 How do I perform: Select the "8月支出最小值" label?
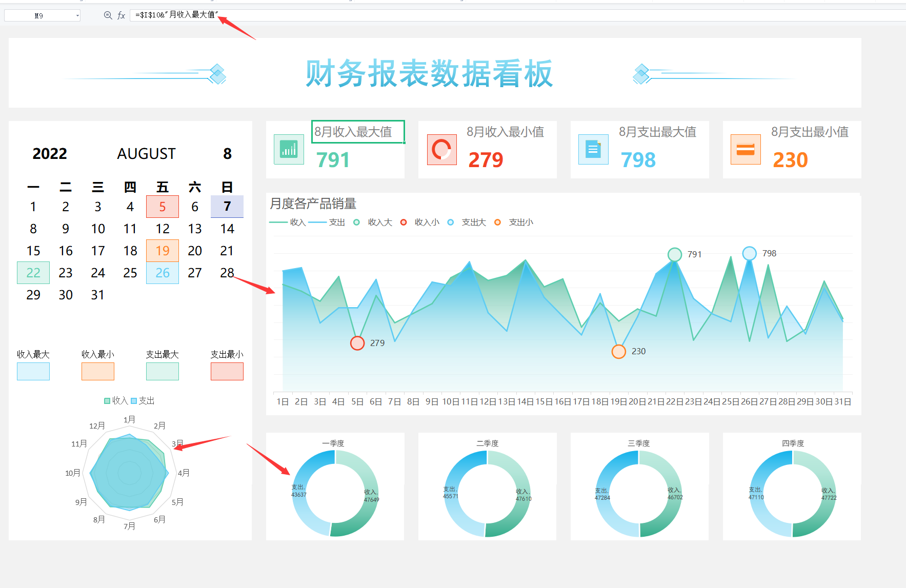[810, 132]
